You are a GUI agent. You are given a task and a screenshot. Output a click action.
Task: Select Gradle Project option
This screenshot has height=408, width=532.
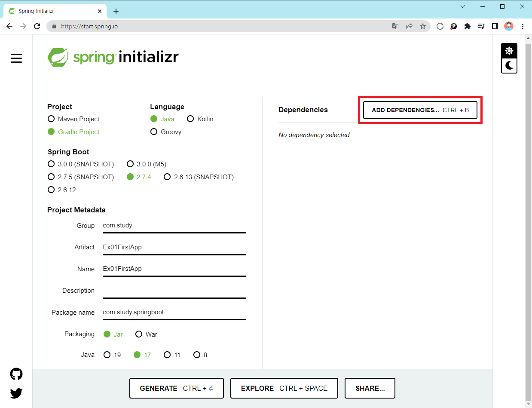pos(73,132)
